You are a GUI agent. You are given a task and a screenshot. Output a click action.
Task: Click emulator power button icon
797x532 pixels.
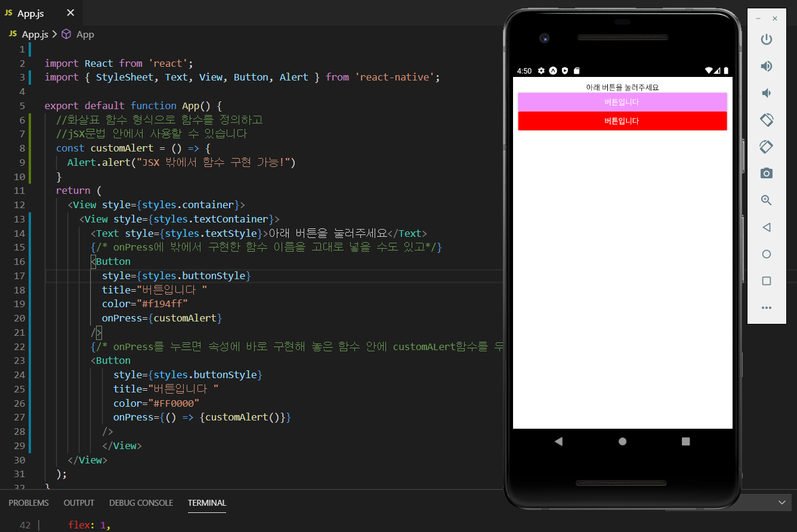pos(767,39)
